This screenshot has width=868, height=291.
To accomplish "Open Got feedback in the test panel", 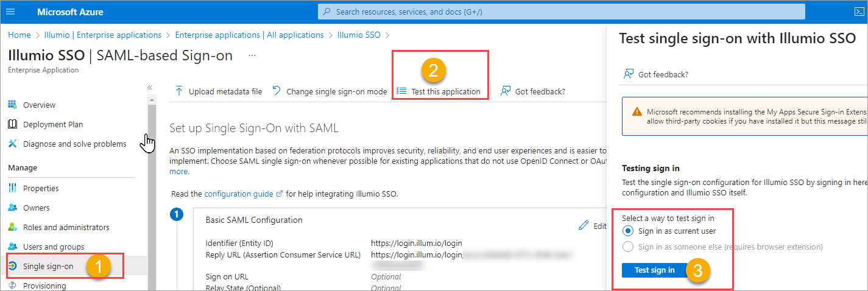I will 663,74.
